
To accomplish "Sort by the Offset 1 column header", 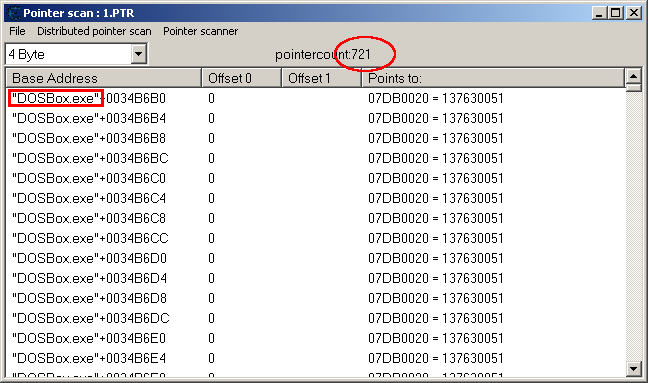I will [321, 78].
